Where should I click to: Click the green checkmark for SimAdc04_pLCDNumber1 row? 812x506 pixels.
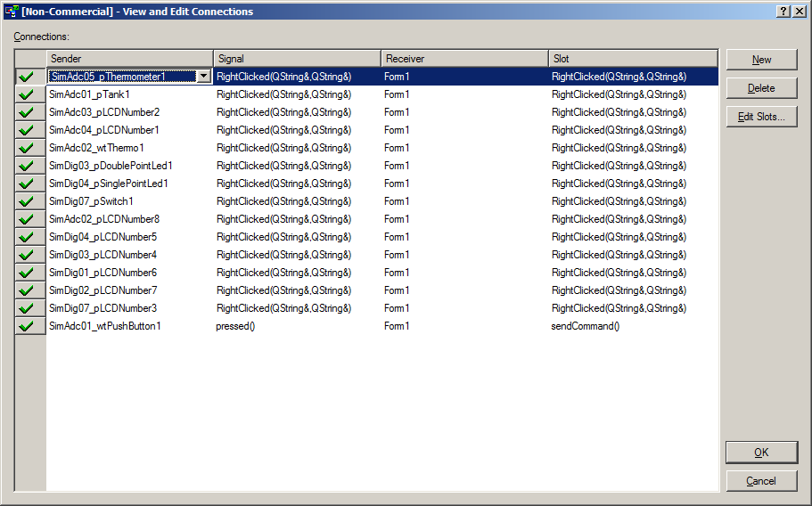point(26,130)
